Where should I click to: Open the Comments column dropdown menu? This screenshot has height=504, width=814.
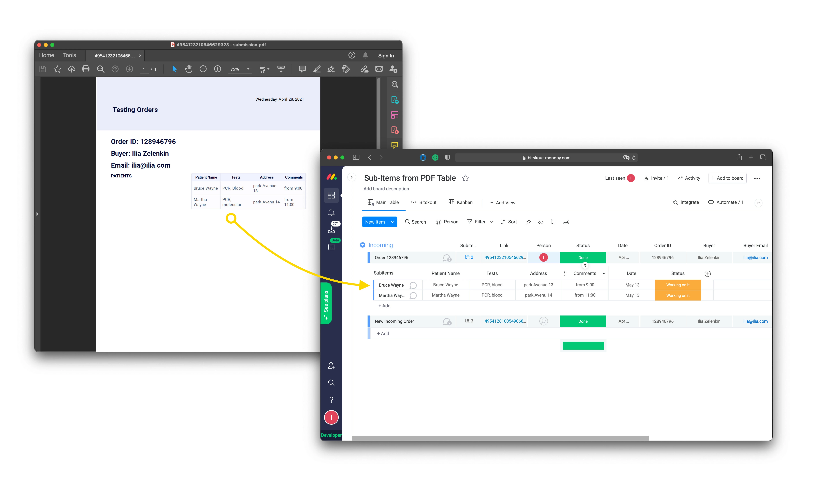[603, 273]
